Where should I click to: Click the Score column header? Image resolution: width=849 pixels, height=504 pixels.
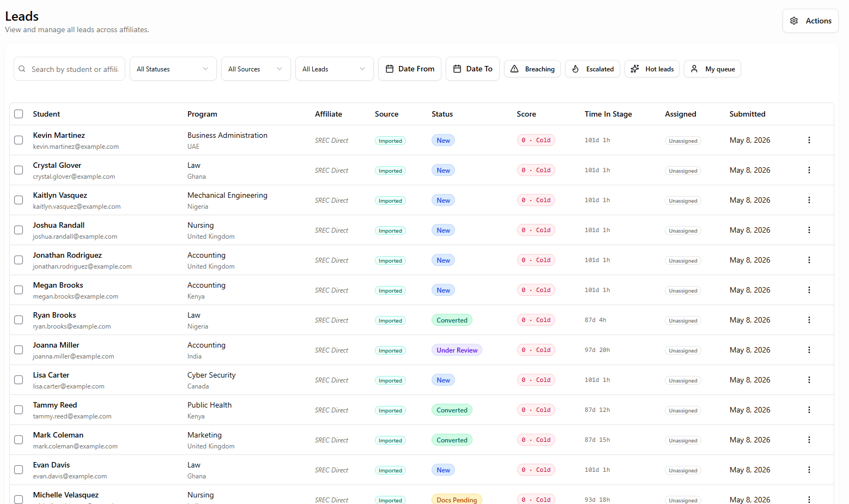coord(526,114)
